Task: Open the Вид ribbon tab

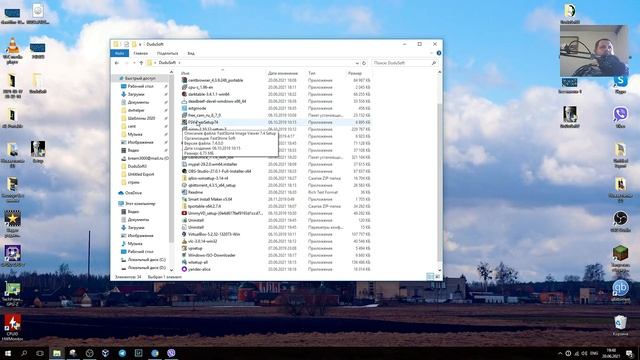Action: 191,53
